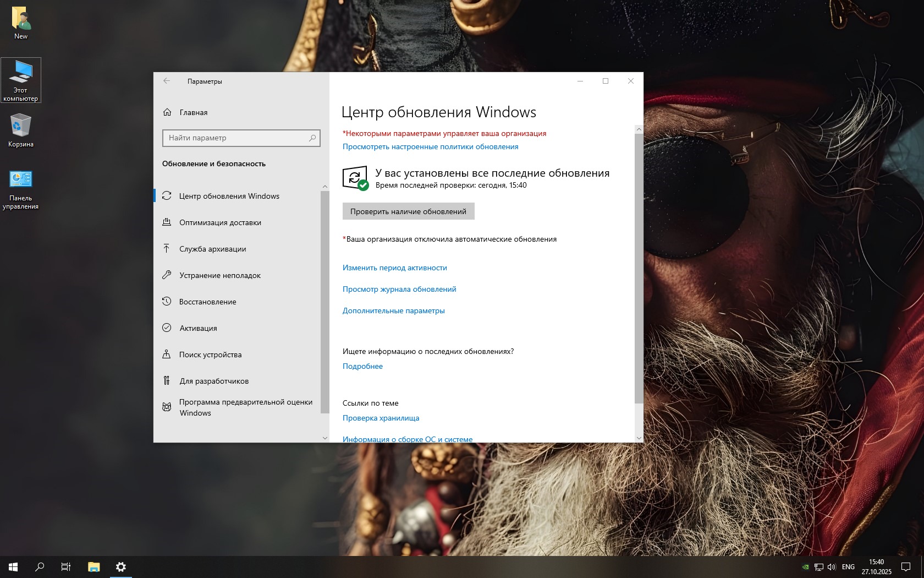Click the wrench icon for Устранение неполадок
This screenshot has height=578, width=924.
click(167, 275)
